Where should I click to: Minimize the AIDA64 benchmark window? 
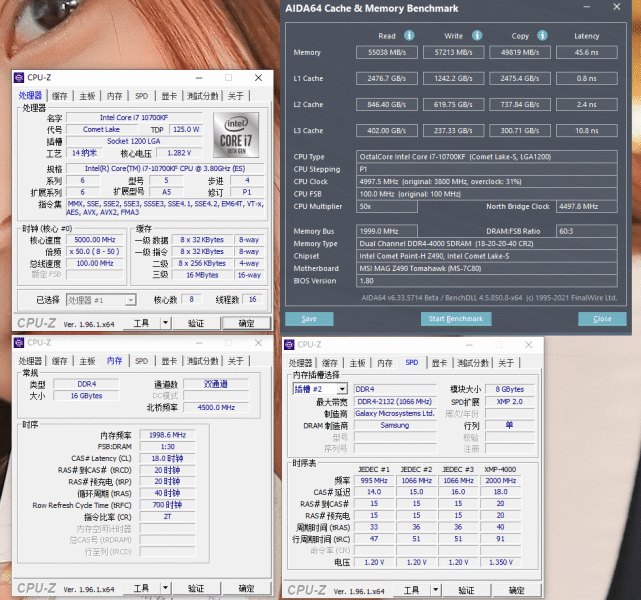point(587,7)
